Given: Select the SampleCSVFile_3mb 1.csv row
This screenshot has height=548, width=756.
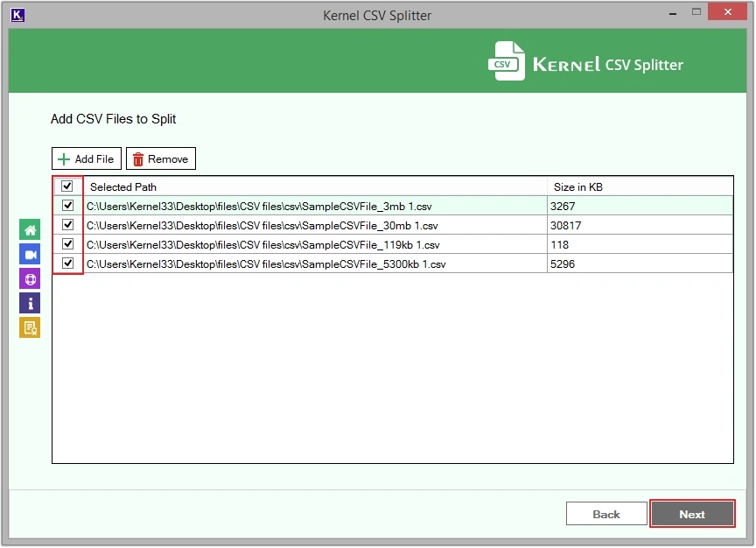Looking at the screenshot, I should [262, 205].
